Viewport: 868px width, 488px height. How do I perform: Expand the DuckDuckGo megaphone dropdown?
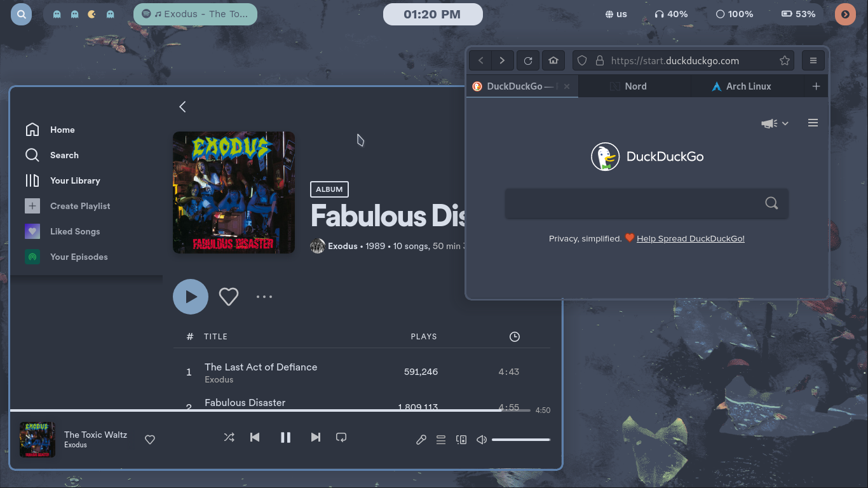[x=775, y=123]
